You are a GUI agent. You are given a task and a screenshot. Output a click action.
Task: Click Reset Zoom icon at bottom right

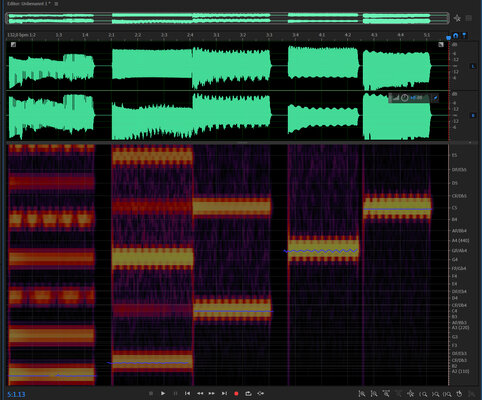(x=459, y=394)
